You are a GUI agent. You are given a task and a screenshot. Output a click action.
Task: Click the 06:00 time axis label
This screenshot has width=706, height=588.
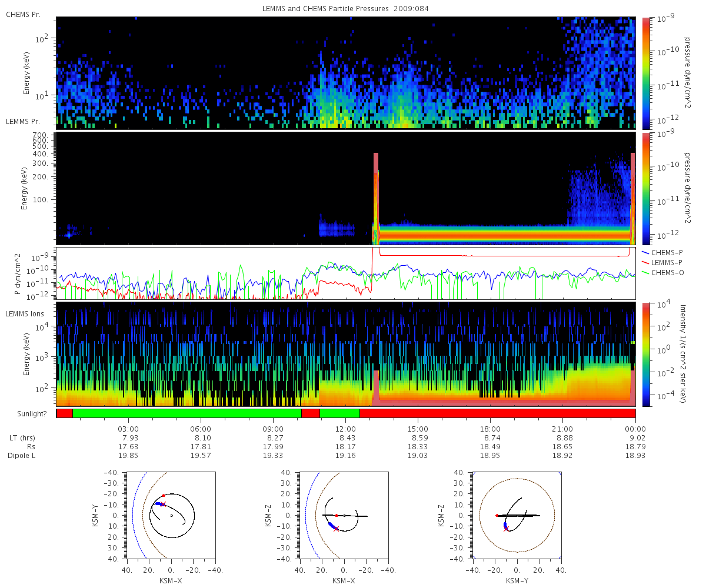(201, 429)
